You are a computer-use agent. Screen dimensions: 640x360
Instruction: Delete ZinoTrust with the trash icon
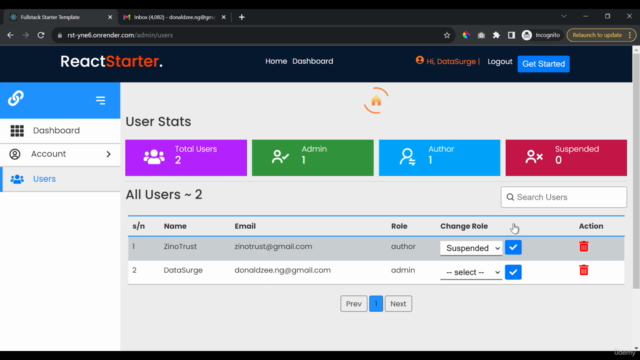click(x=584, y=246)
